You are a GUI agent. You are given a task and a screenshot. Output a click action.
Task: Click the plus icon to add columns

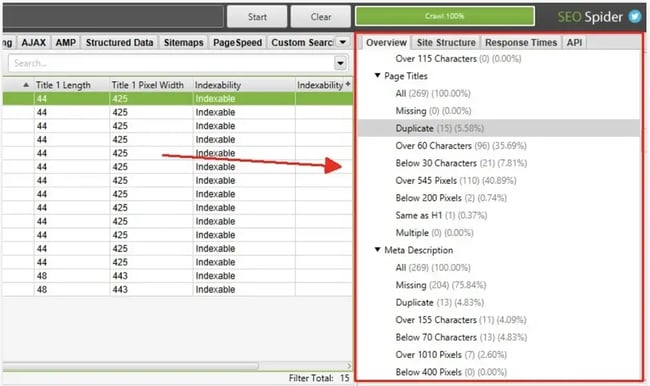(x=348, y=84)
